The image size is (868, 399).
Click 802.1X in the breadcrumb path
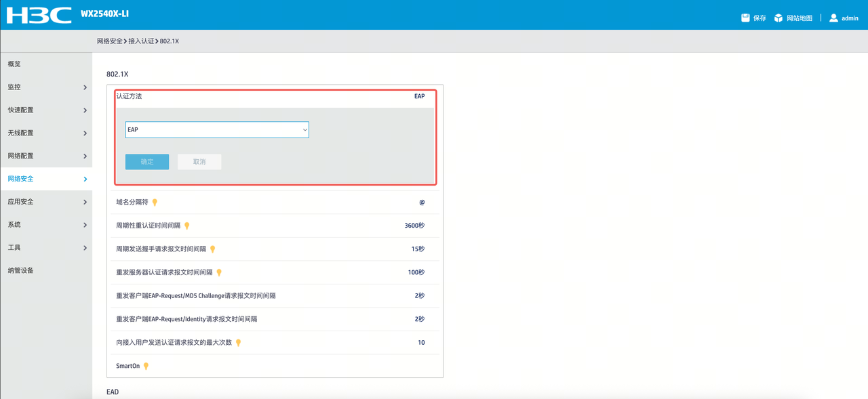(170, 41)
